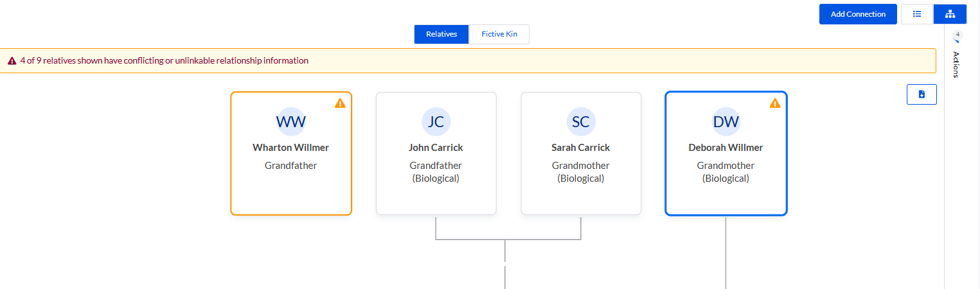Image resolution: width=980 pixels, height=289 pixels.
Task: Open the Fictive Kin tab
Action: point(499,34)
